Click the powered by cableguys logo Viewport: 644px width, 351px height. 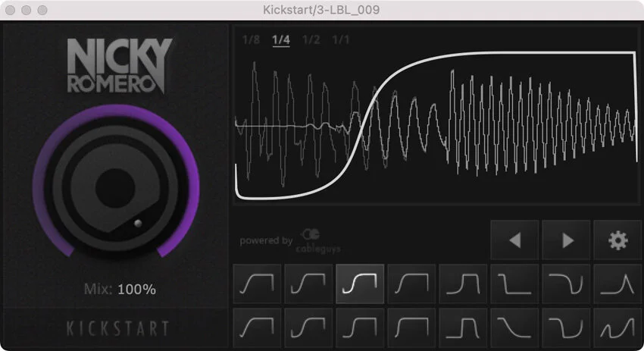(x=290, y=241)
